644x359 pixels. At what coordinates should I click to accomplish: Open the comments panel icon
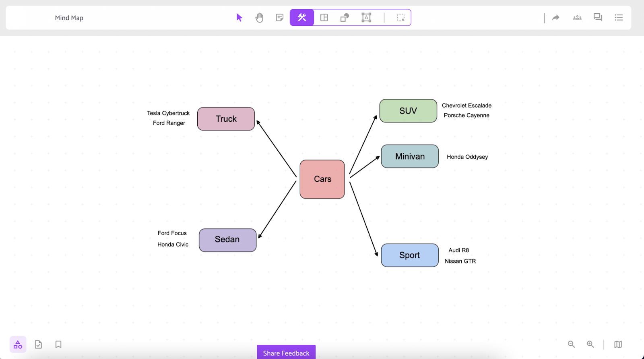[x=598, y=18]
